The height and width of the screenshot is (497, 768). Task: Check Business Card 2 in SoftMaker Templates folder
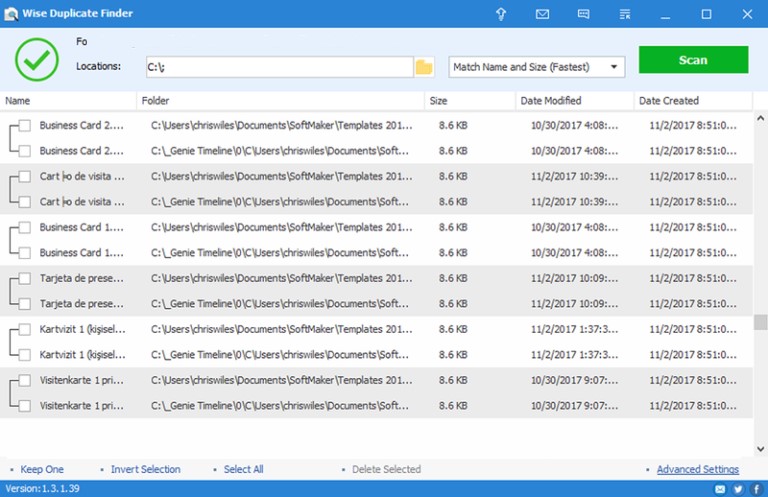pos(24,125)
